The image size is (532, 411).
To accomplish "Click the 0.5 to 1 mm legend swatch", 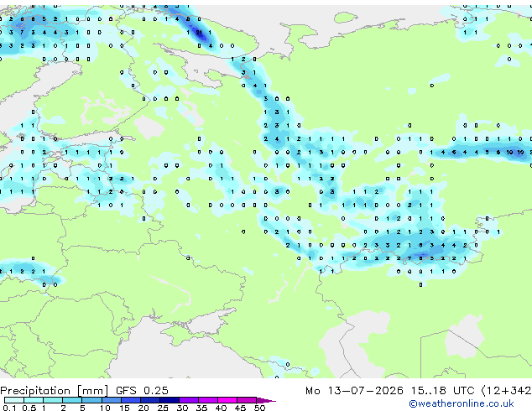I will pos(34,400).
